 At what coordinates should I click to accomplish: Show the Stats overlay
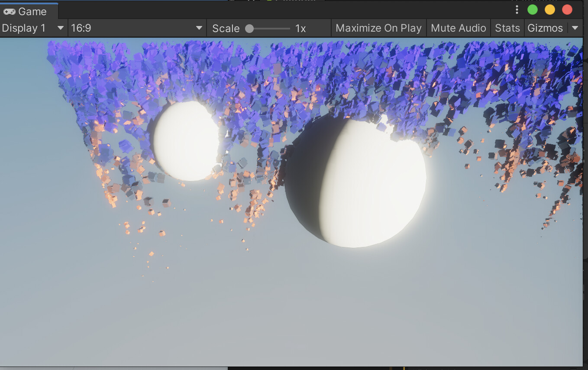(x=507, y=28)
